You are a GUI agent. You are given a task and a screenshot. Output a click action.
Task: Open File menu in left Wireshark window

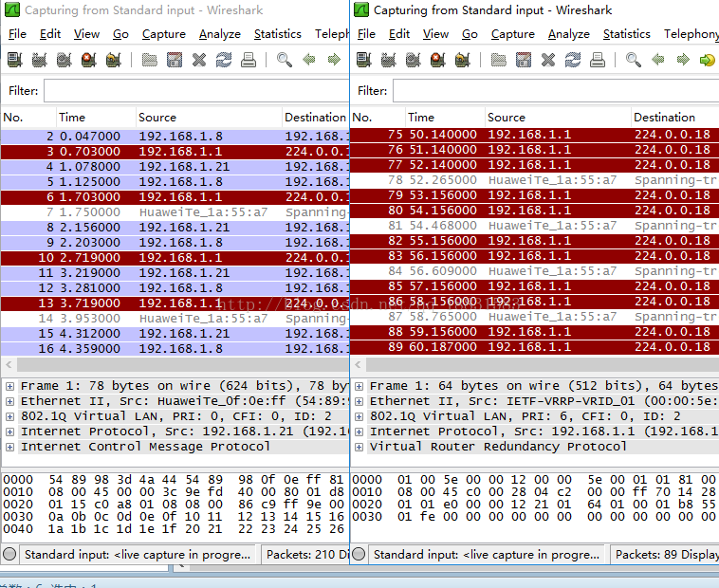pyautogui.click(x=17, y=34)
